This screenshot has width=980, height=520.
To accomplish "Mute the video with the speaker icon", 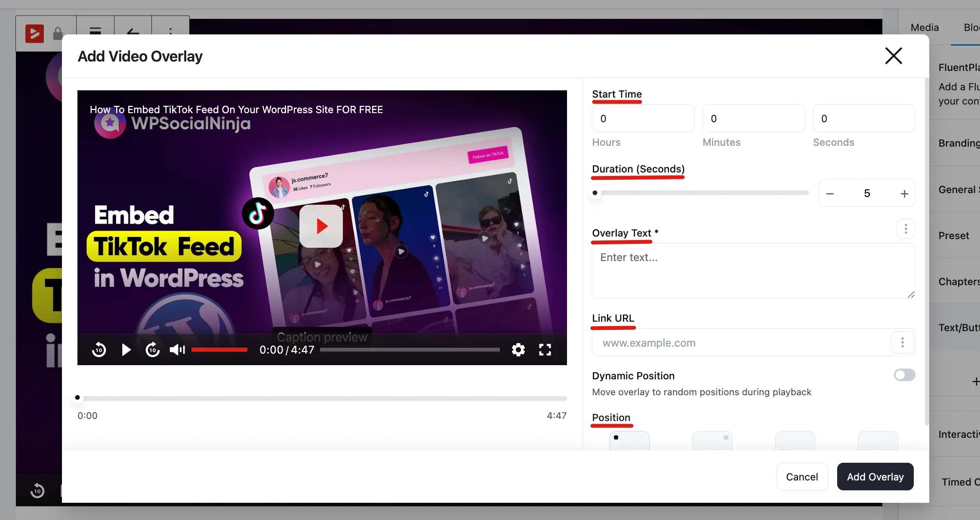I will point(177,350).
